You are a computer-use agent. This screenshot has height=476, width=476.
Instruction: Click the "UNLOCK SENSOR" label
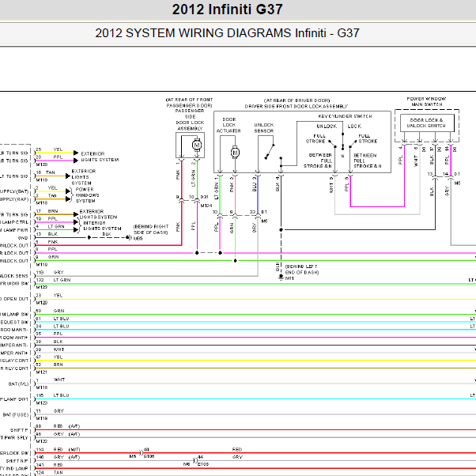tap(264, 128)
